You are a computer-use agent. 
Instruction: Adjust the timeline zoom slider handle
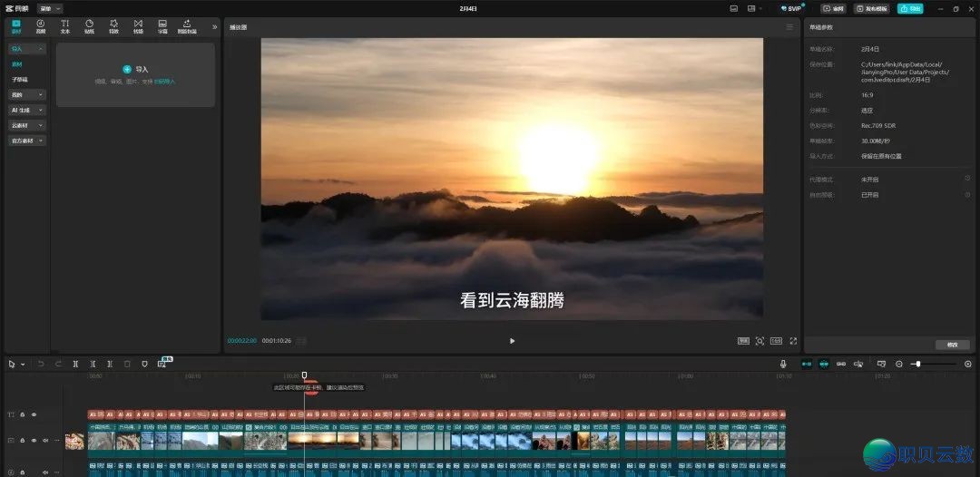pyautogui.click(x=917, y=364)
